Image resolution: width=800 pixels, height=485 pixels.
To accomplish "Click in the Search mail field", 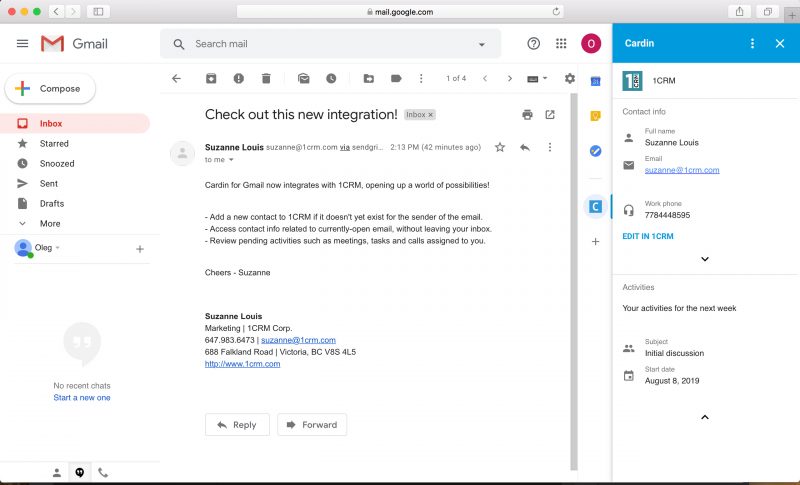I will [x=331, y=44].
